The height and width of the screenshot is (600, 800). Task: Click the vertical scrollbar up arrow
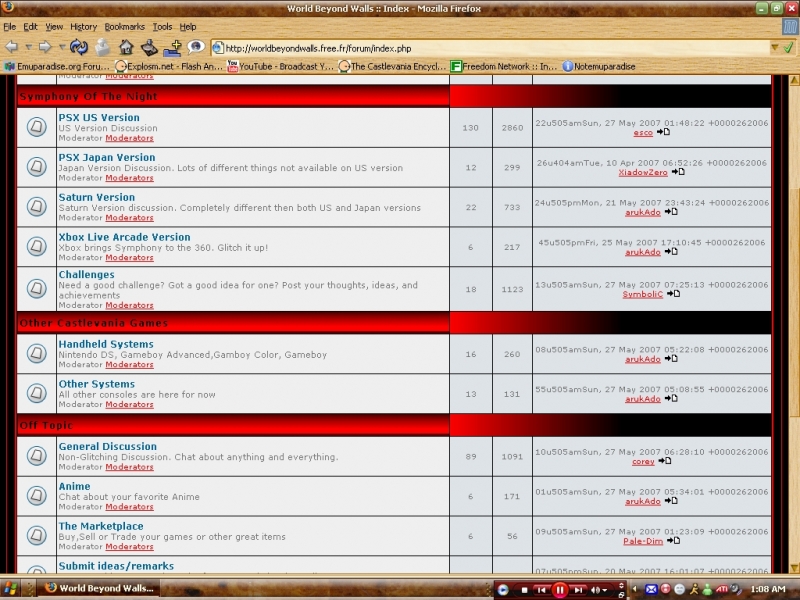[794, 80]
